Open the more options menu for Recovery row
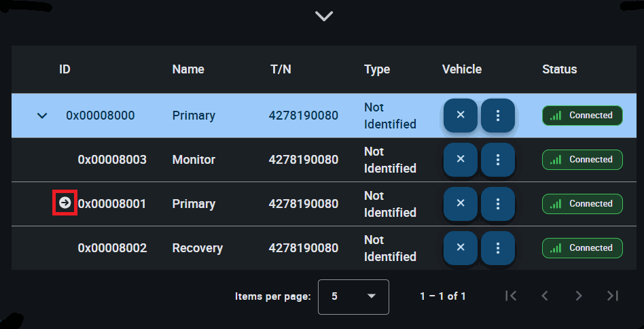 [498, 248]
